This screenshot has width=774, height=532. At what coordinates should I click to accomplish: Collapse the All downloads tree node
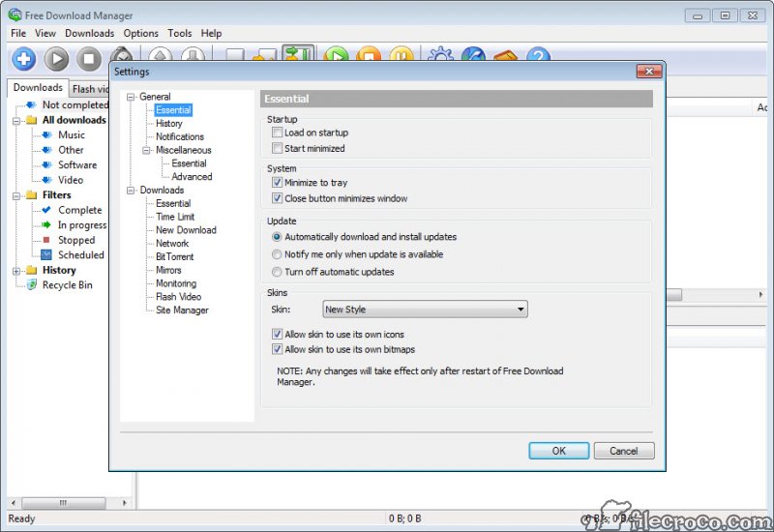point(15,120)
